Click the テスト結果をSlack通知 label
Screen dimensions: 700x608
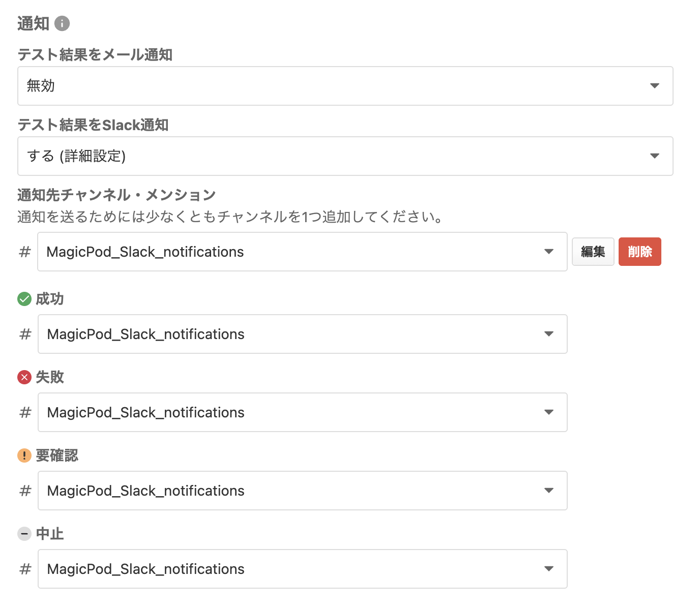click(93, 125)
